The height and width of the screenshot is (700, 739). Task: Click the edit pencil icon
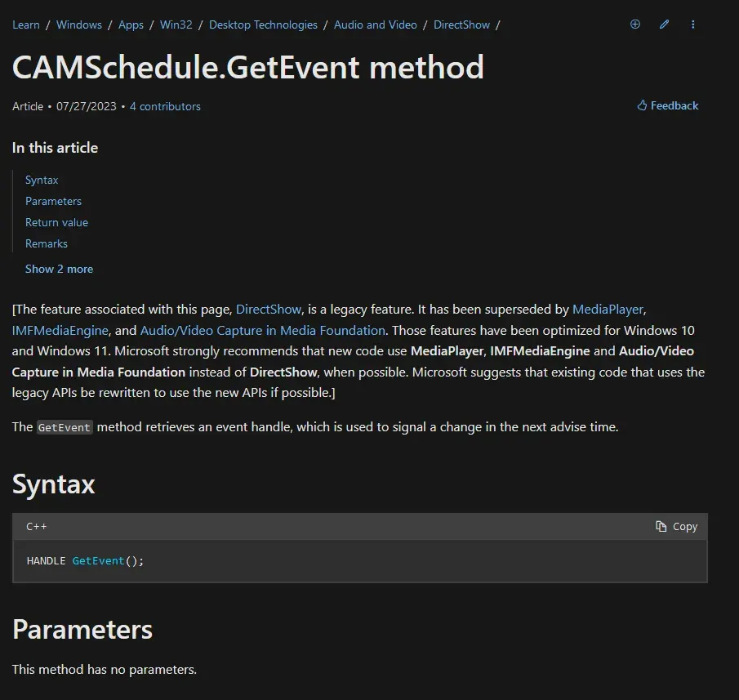coord(664,24)
